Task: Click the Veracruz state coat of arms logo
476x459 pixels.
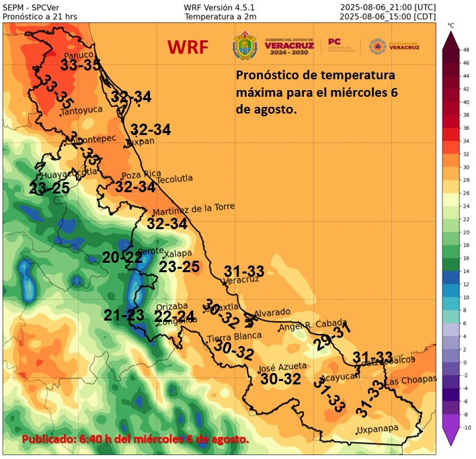Action: coord(243,46)
